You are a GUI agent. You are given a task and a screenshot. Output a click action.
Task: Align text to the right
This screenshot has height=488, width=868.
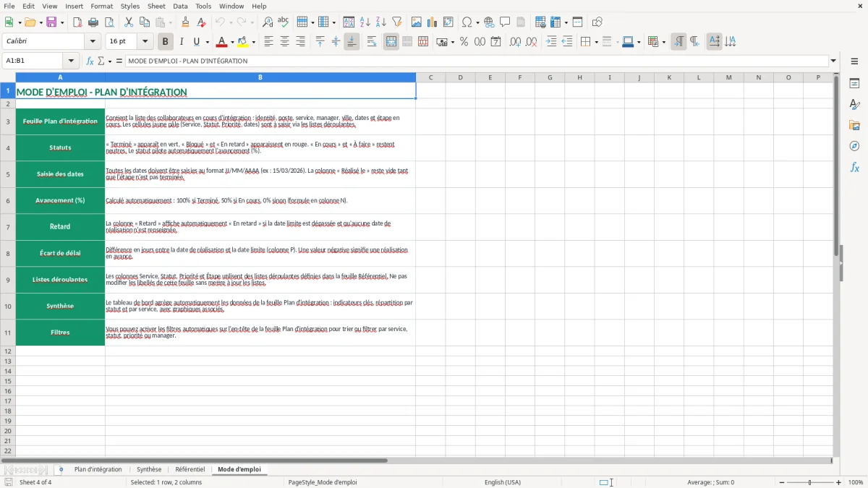point(300,42)
